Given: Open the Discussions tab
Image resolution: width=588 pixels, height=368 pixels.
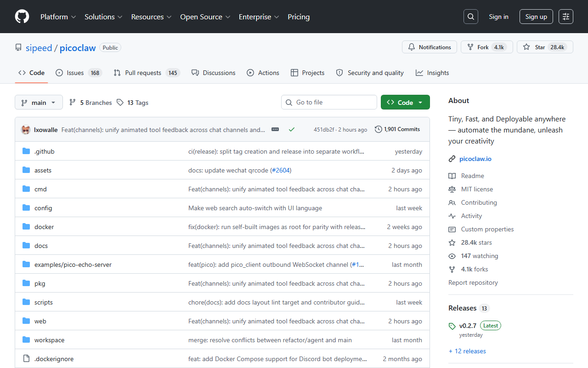Looking at the screenshot, I should tap(213, 73).
